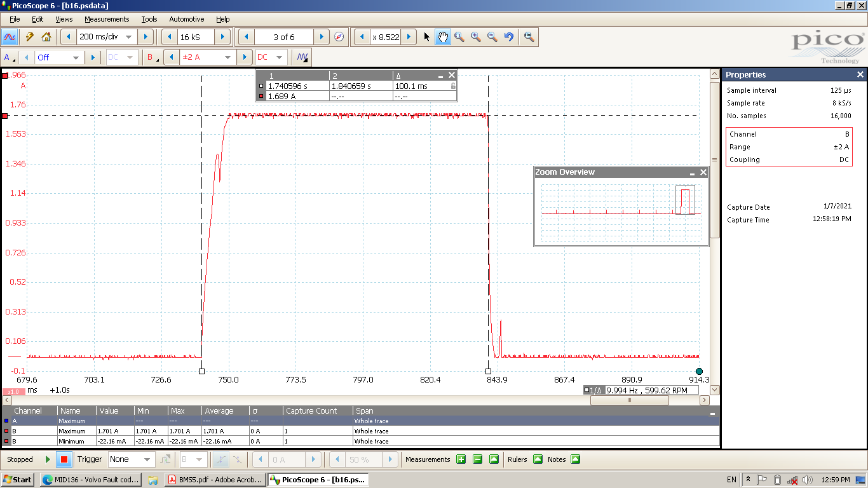
Task: Open the Help menu
Action: click(x=222, y=19)
